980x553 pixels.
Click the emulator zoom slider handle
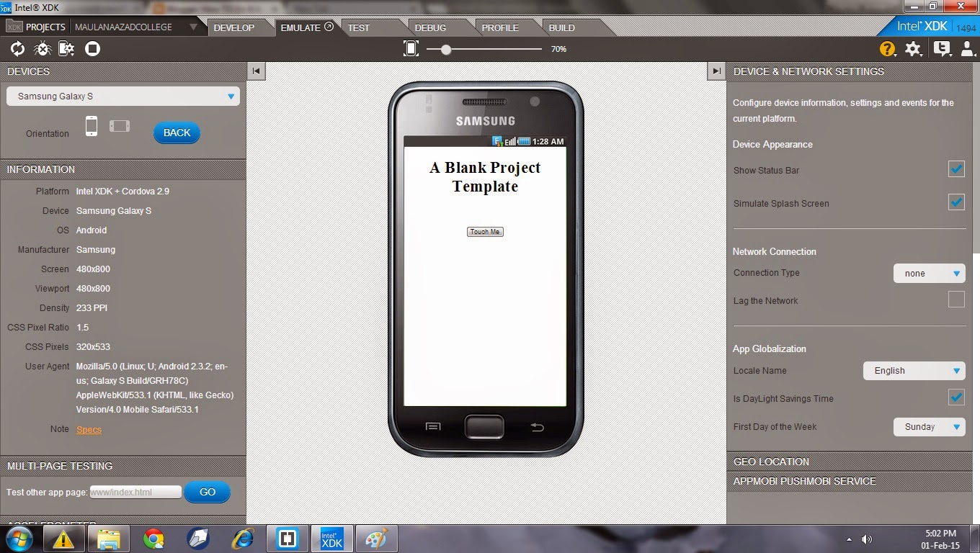tap(446, 49)
